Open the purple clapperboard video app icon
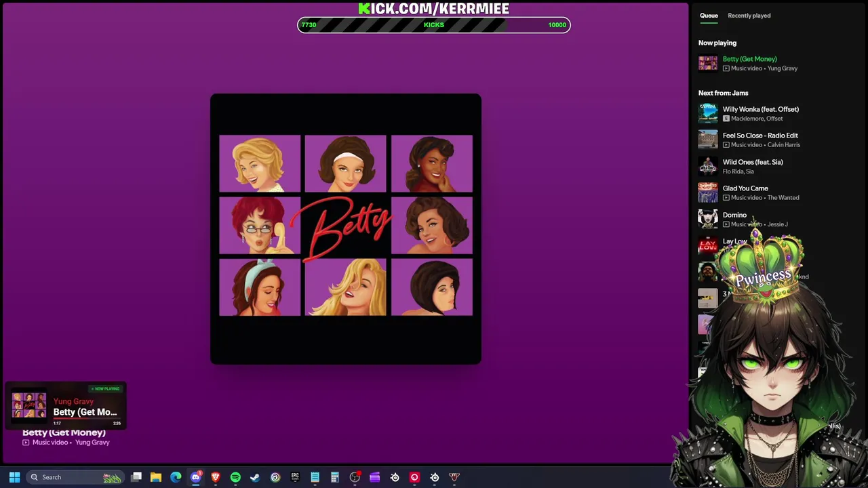Screen dimensions: 868x488 (374, 477)
